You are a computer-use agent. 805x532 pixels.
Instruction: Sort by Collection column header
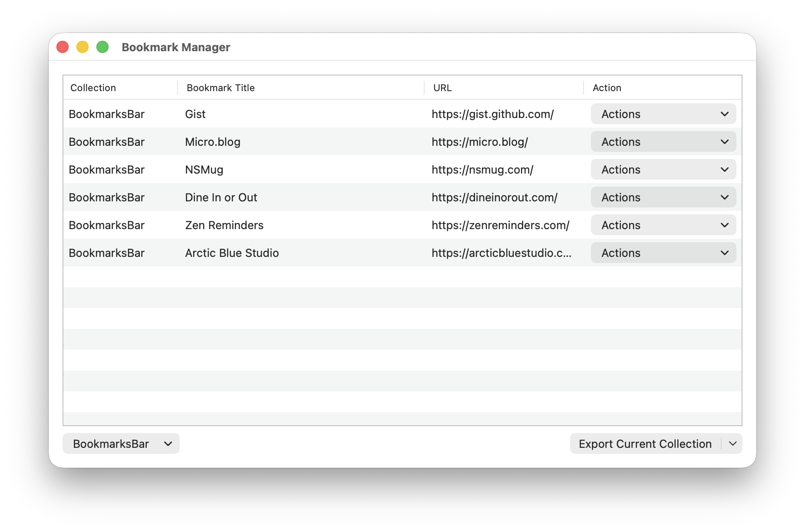(93, 88)
